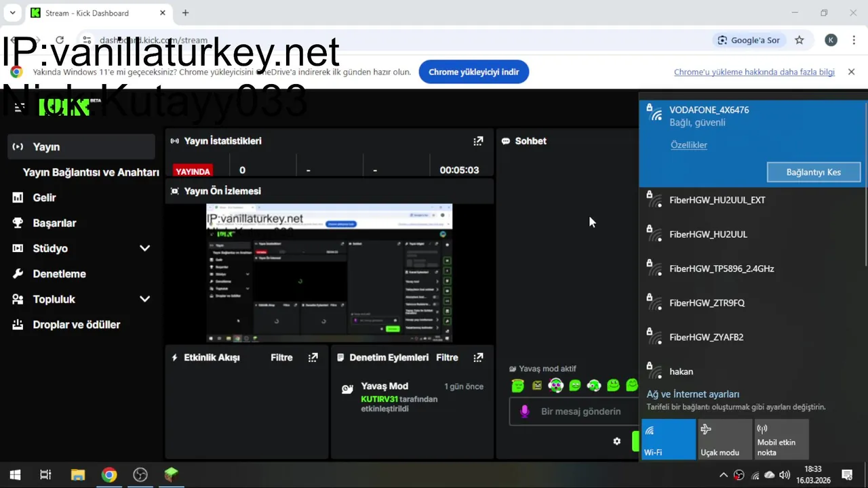
Task: Select the Stream - Kick Dashboard tab
Action: tap(98, 13)
